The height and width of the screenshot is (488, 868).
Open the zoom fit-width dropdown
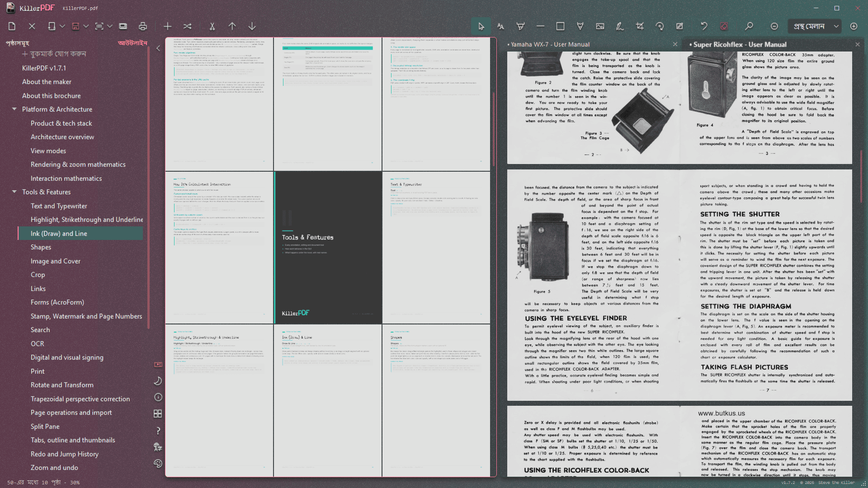pyautogui.click(x=815, y=26)
